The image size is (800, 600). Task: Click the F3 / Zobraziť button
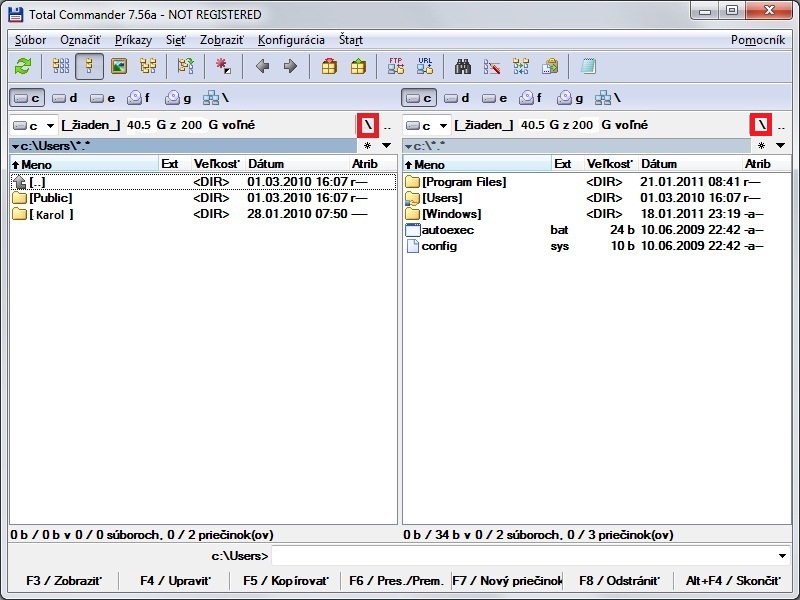[x=64, y=581]
